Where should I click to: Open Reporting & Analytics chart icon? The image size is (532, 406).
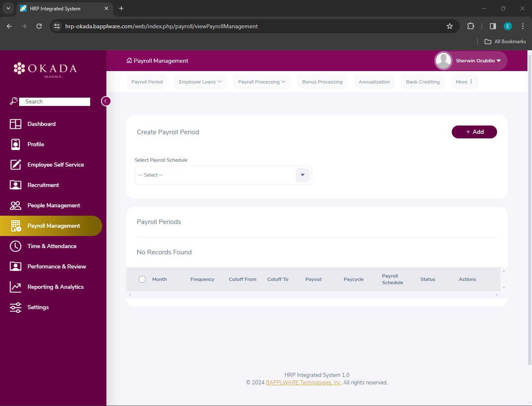point(15,287)
